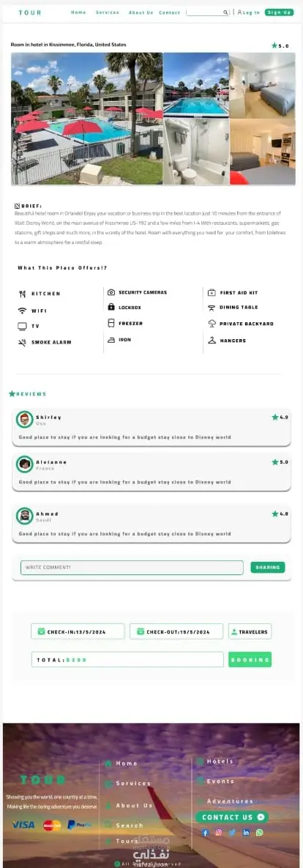Open the WhatsApp icon in footer

(259, 832)
